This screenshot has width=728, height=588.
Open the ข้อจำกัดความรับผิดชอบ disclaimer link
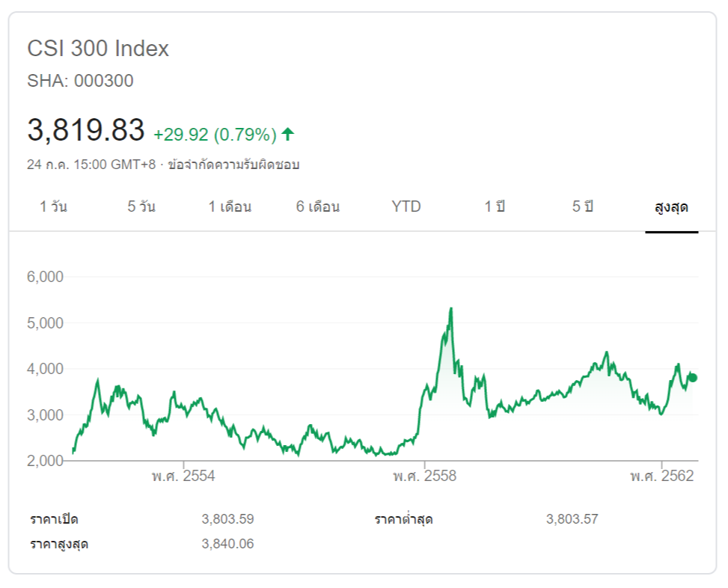(x=234, y=165)
